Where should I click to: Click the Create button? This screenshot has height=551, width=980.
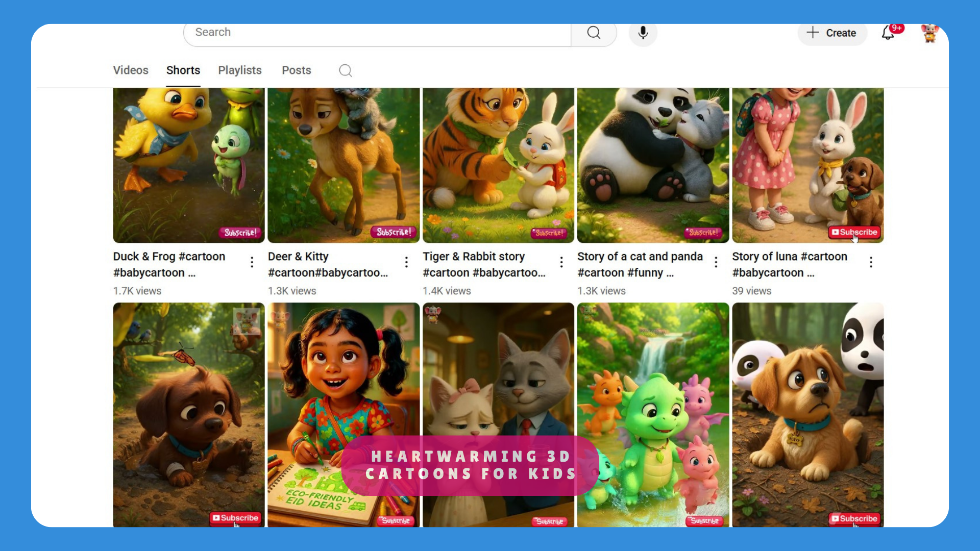click(832, 33)
